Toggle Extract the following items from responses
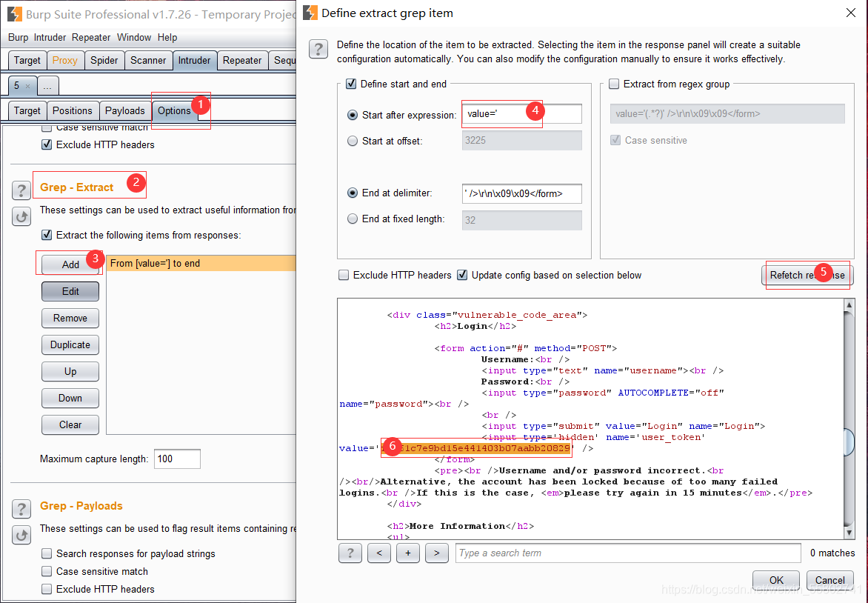The image size is (868, 603). click(x=47, y=235)
